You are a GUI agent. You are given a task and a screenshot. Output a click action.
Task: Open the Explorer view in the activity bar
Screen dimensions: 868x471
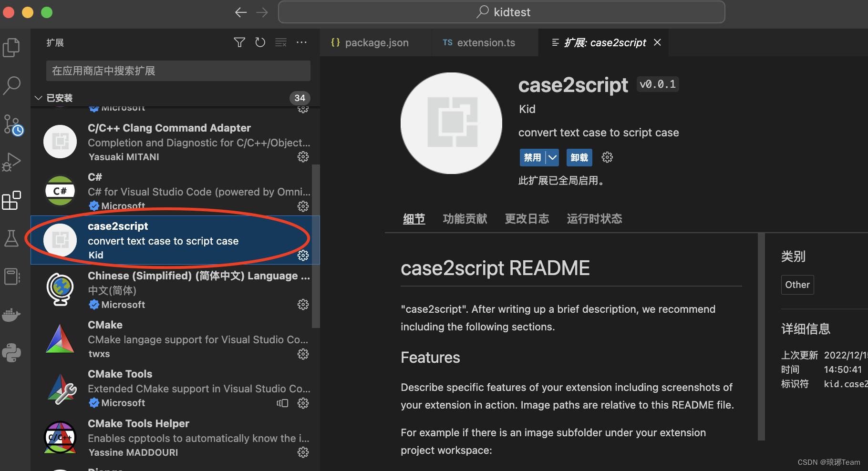(x=11, y=47)
